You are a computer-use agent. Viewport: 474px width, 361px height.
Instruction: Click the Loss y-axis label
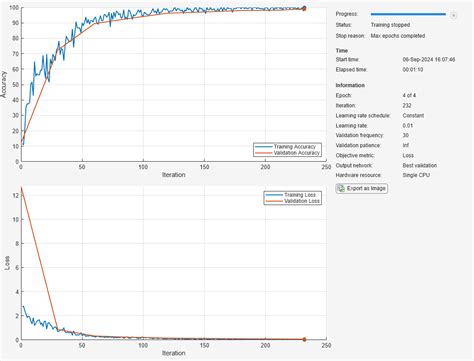click(7, 263)
